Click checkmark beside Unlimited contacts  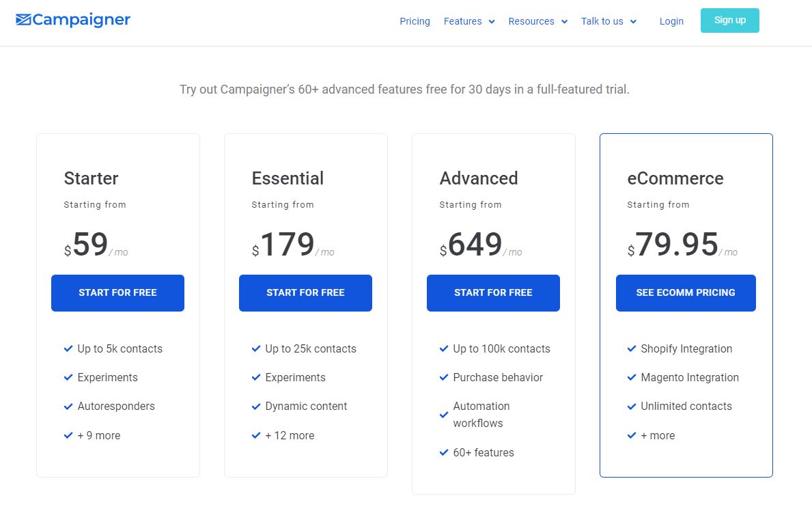[631, 407]
